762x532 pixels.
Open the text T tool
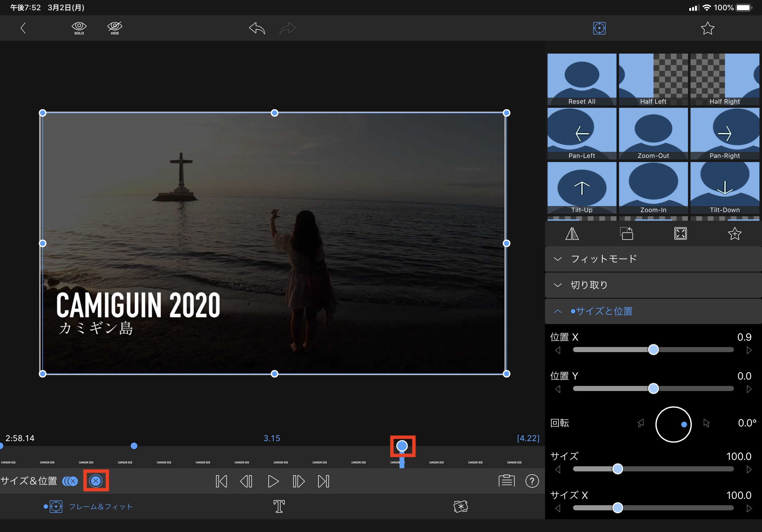pyautogui.click(x=279, y=506)
